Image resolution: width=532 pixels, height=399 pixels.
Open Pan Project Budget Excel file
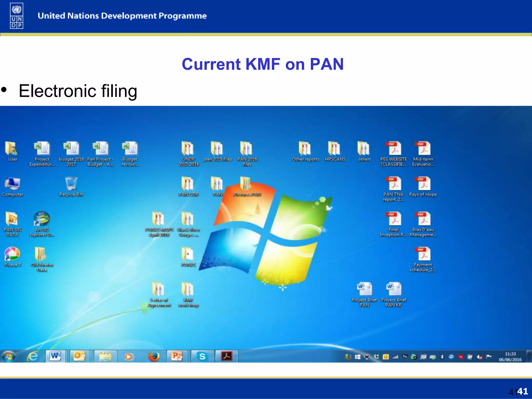[x=101, y=148]
